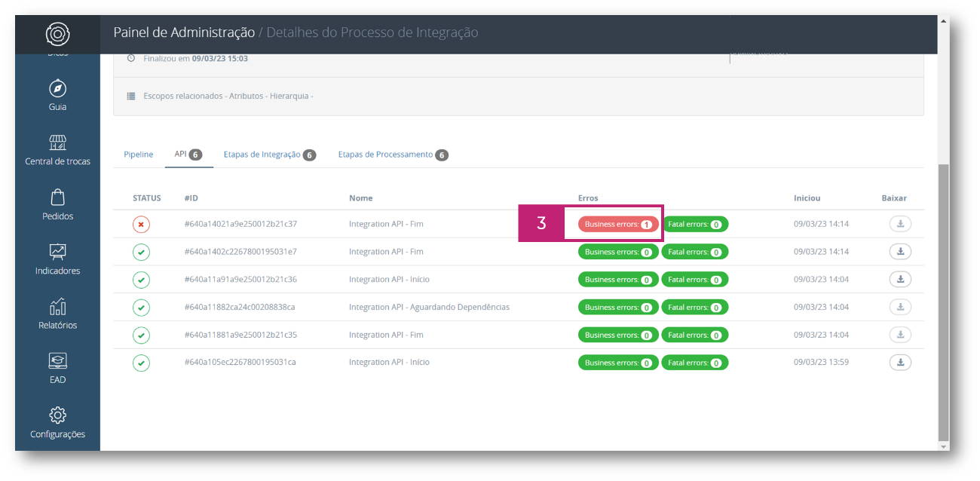Screen dimensions: 980x481
Task: Open Indicadores in the sidebar
Action: [57, 259]
